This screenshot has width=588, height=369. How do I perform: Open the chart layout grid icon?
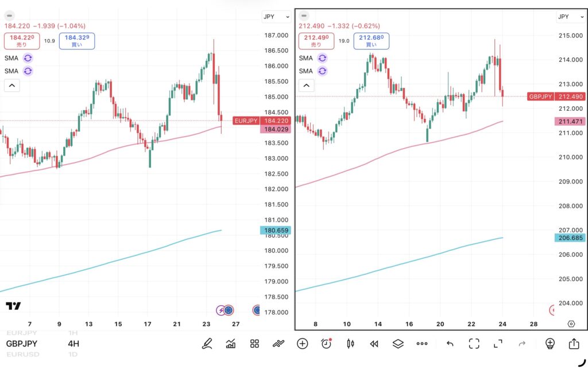coord(255,344)
